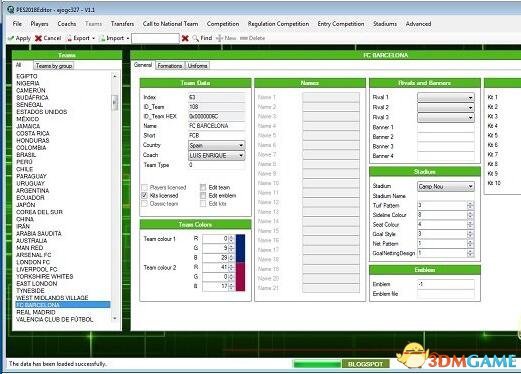Screen dimensions: 521x374
Task: Open the Export toolbar button
Action: click(81, 38)
